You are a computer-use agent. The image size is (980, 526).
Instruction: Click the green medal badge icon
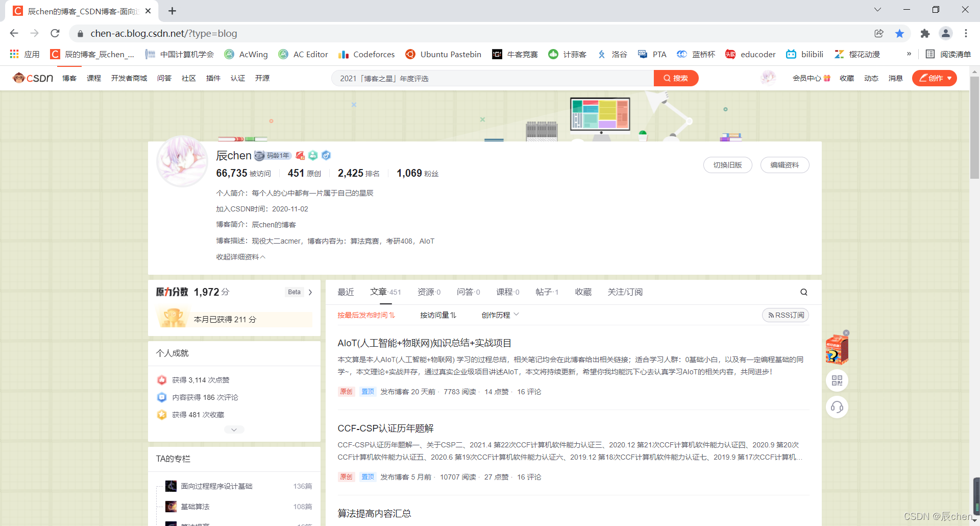point(313,155)
